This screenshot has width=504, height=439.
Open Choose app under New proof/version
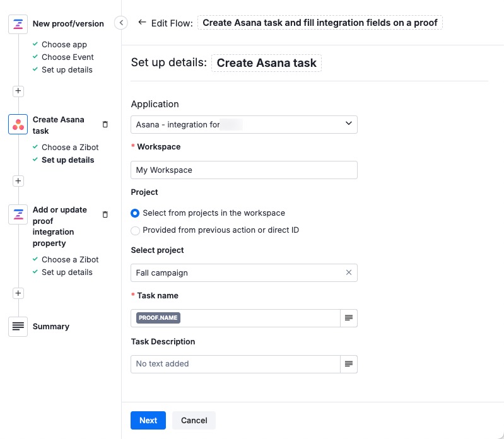click(64, 44)
